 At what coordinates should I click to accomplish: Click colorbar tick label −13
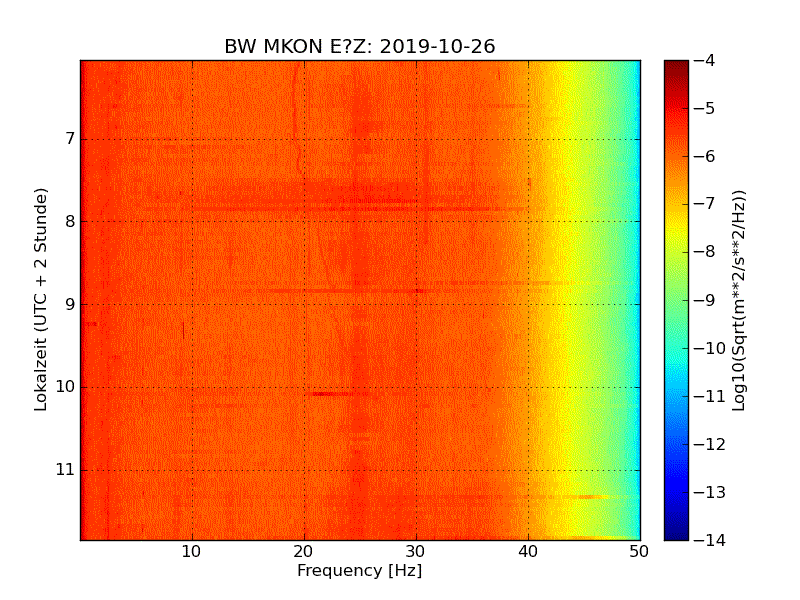point(710,492)
